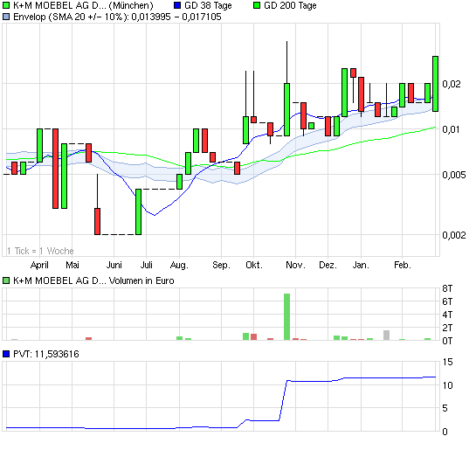476x450 pixels.
Task: Select the 'GD 200 Tage' legend text
Action: tap(291, 5)
